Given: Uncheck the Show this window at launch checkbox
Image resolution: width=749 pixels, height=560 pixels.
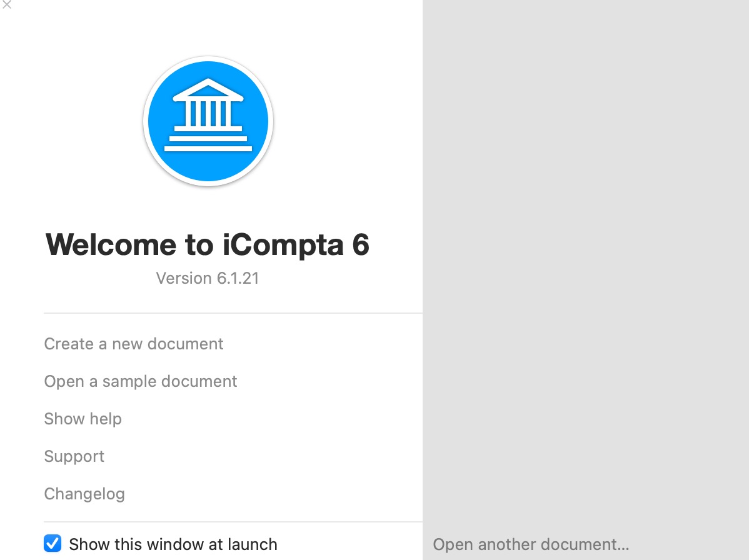Looking at the screenshot, I should coord(53,543).
